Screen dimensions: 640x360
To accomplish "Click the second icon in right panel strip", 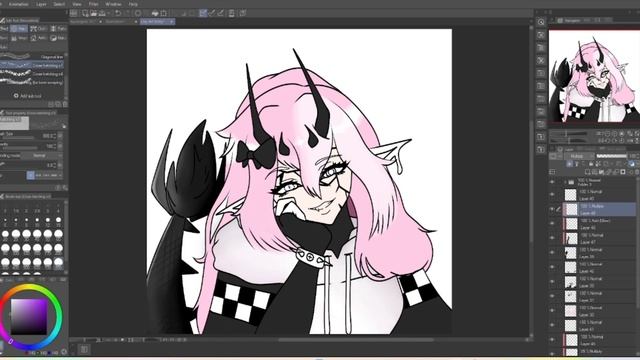I will [541, 35].
